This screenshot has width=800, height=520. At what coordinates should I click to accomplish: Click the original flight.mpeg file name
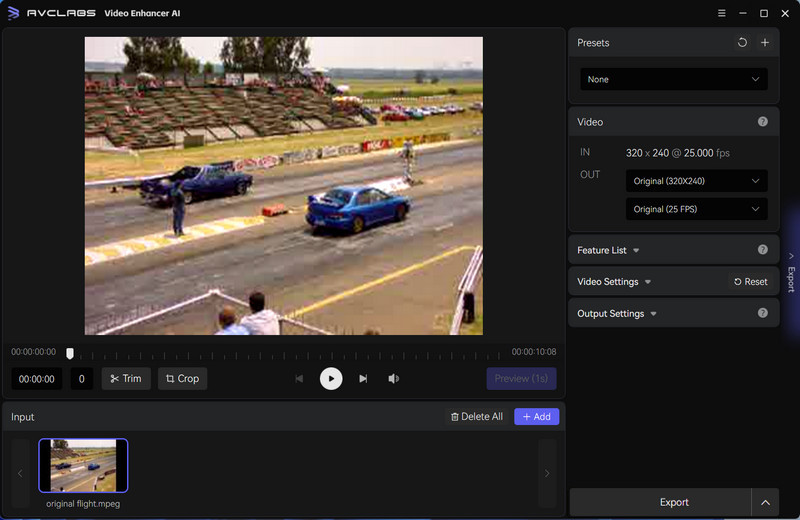pos(83,504)
